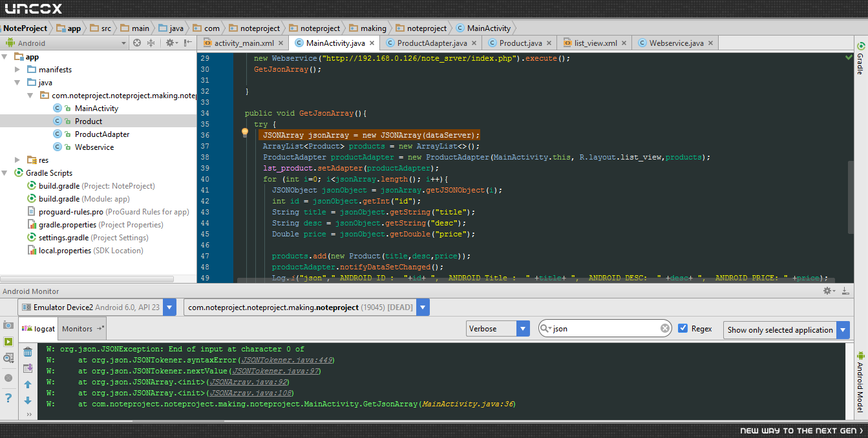Open the logcat tab
868x438 pixels.
39,329
